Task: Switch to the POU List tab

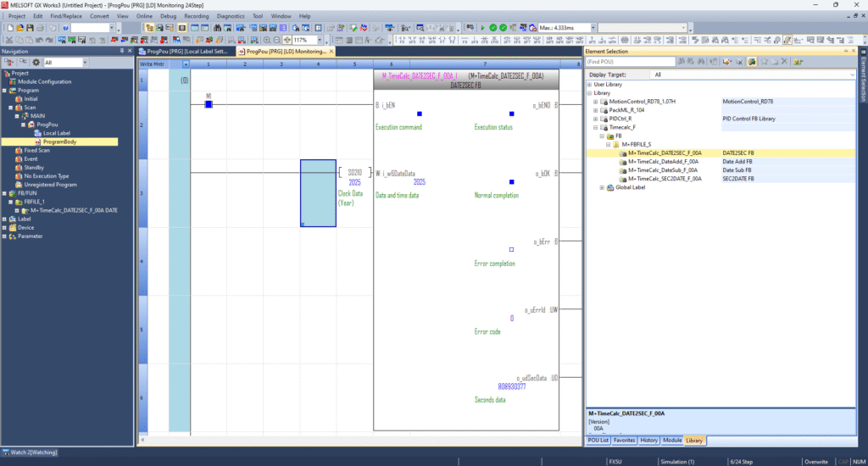Action: click(x=598, y=441)
